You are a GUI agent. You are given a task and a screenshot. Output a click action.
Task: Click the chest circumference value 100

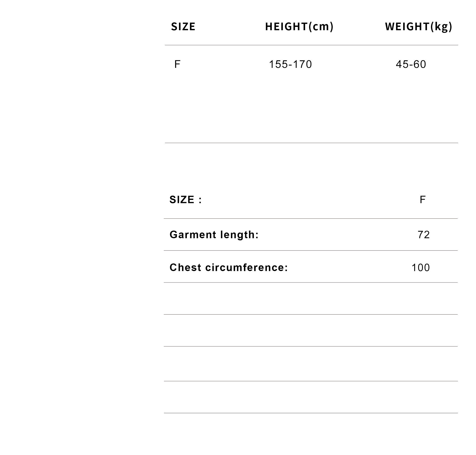[421, 267]
